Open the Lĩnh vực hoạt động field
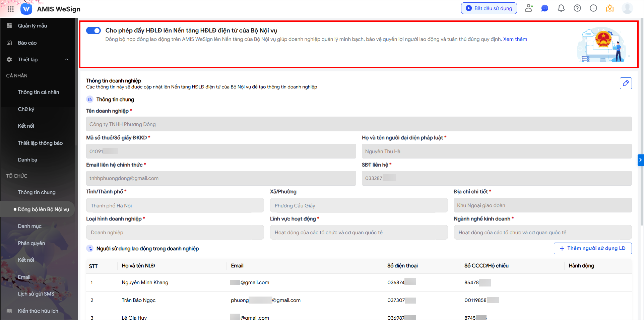 coord(359,233)
